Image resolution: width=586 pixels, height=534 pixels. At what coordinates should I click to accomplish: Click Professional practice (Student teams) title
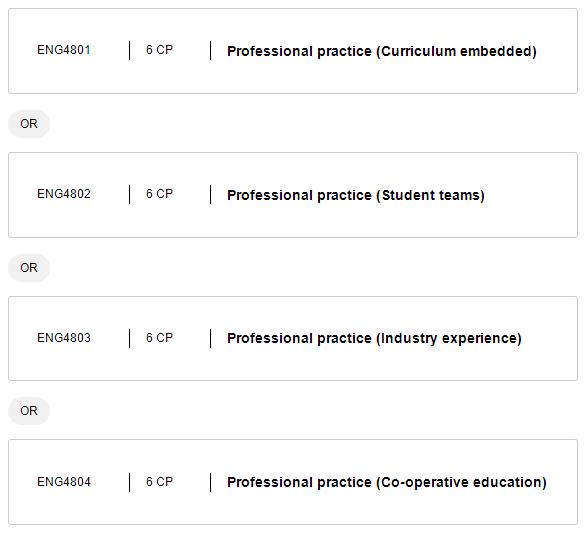tap(356, 195)
